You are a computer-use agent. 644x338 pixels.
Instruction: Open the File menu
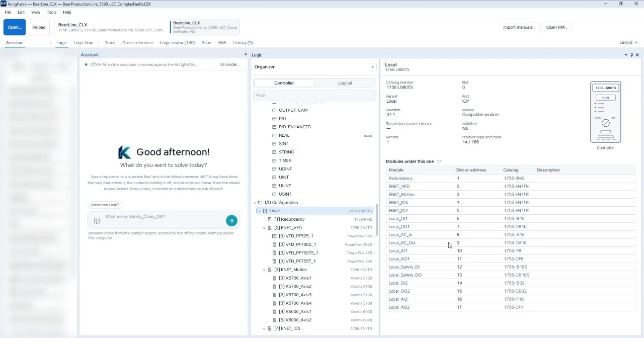coord(8,12)
